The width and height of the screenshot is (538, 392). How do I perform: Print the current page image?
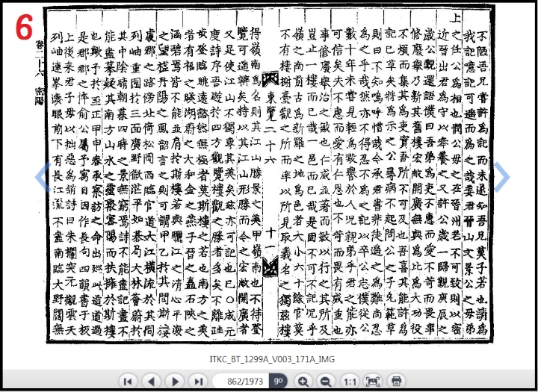coord(396,381)
